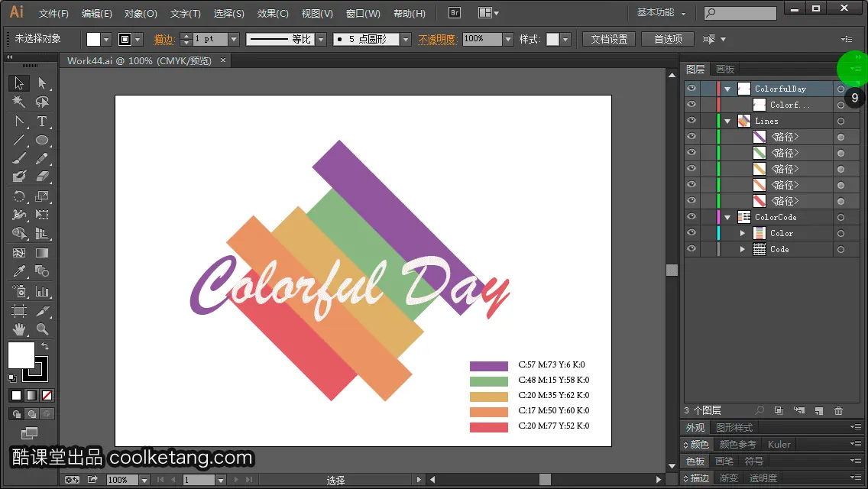Screen dimensions: 868x489
Task: Hide the red path sublayer
Action: click(691, 200)
